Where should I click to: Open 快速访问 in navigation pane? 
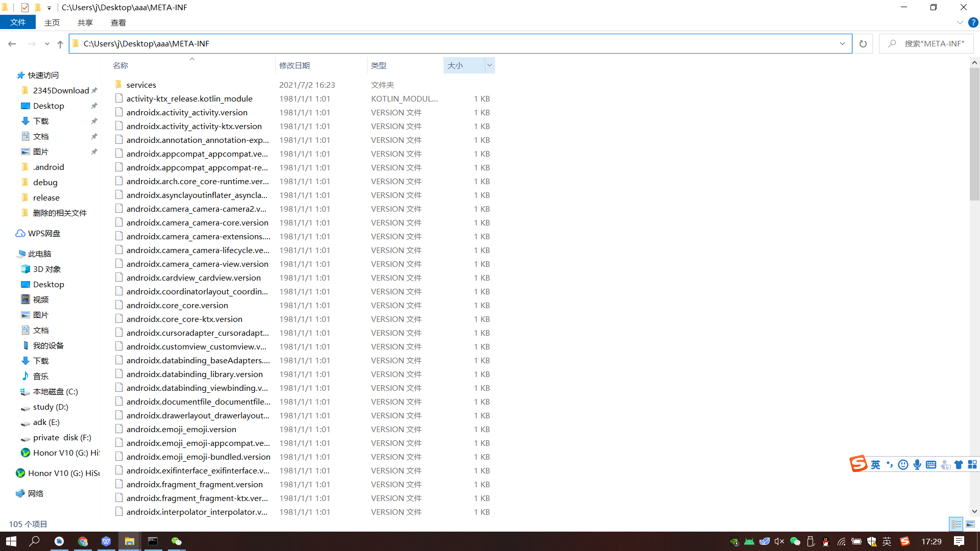(43, 75)
